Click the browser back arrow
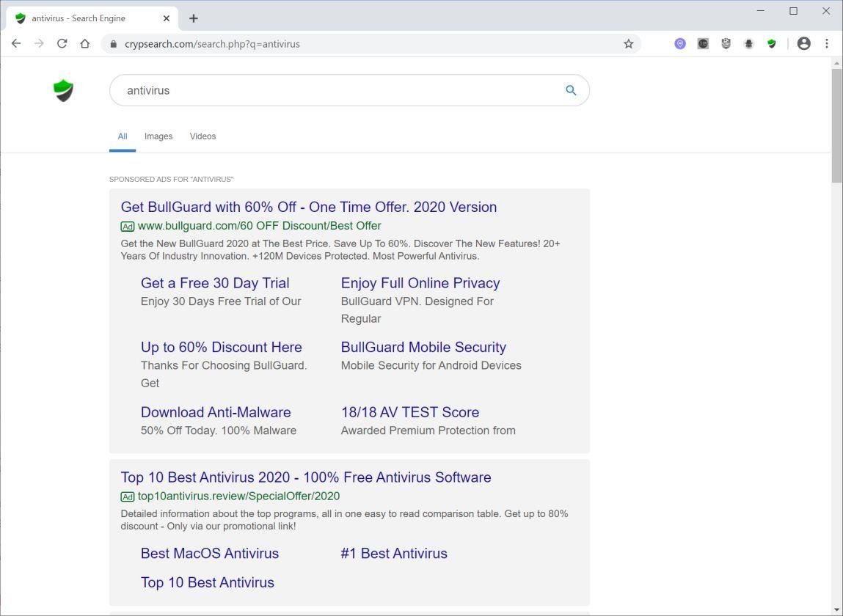Viewport: 843px width, 616px height. pos(16,44)
